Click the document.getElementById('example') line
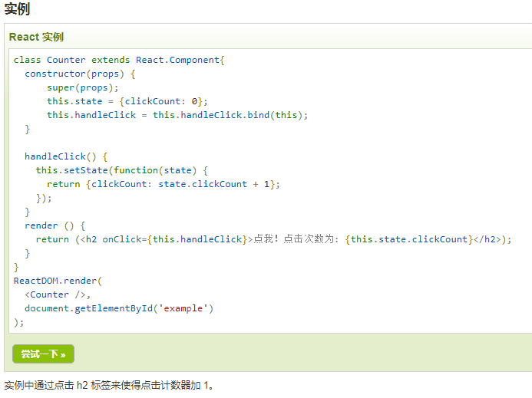The width and height of the screenshot is (532, 398). point(118,308)
